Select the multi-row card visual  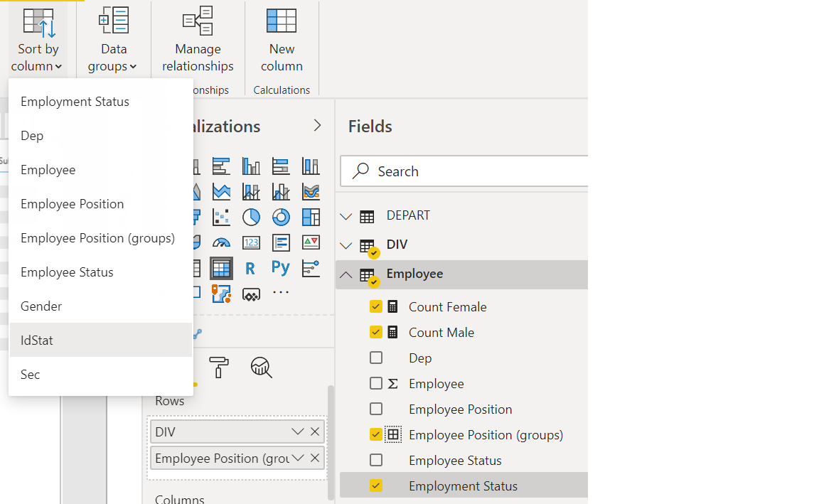(281, 243)
